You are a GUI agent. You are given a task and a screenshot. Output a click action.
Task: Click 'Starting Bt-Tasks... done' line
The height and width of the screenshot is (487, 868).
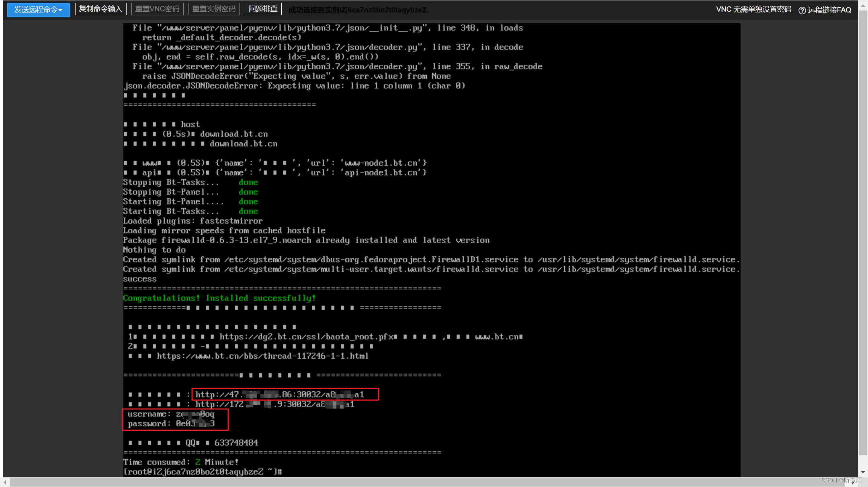(x=190, y=211)
